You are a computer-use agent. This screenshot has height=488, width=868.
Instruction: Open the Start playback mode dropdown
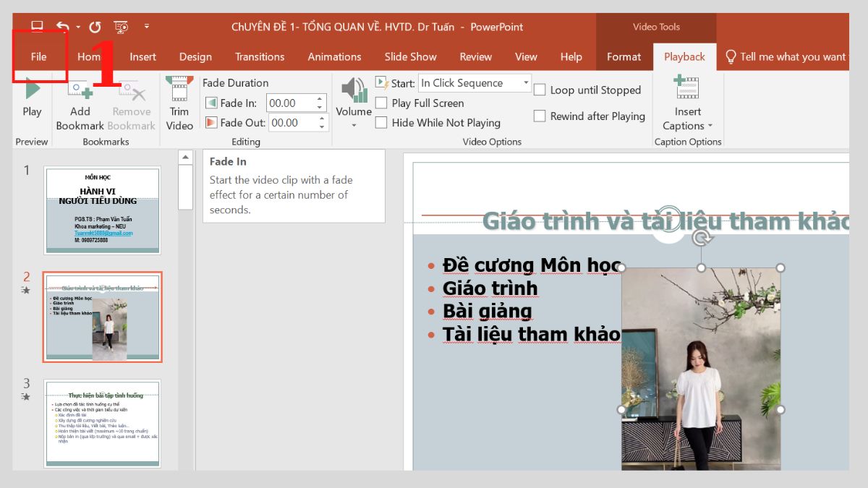click(526, 82)
